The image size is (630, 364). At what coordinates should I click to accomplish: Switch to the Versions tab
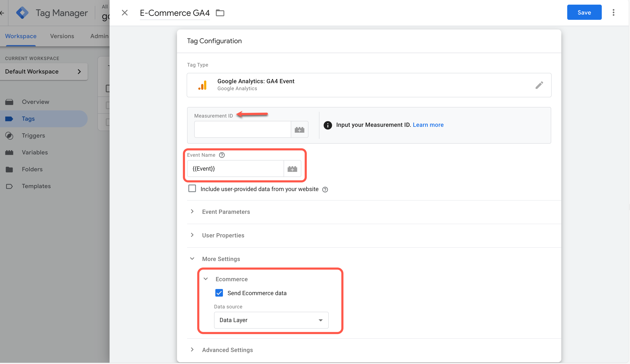click(x=62, y=36)
